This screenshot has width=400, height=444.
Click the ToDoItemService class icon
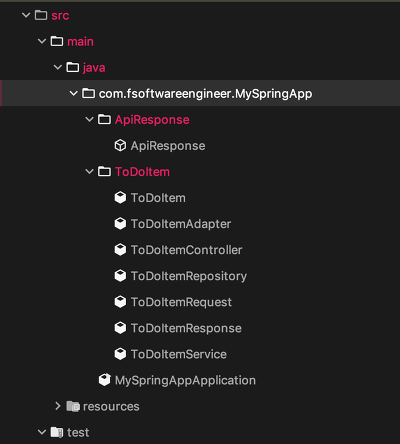(120, 354)
